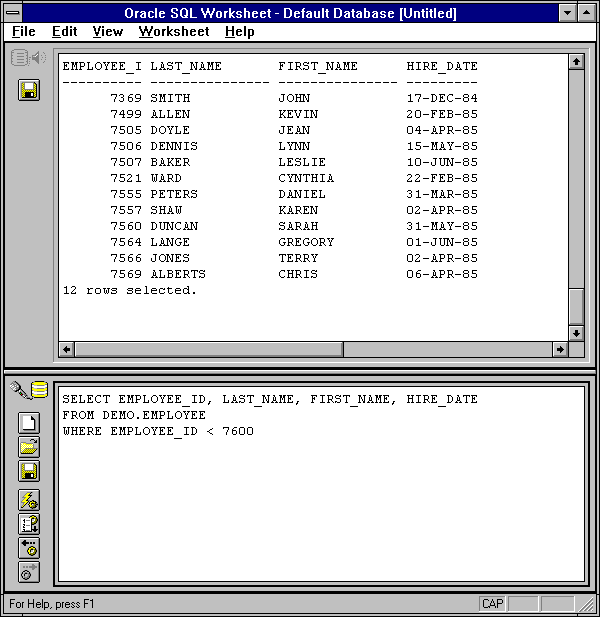Open the Edit menu
The image size is (600, 617).
(x=64, y=31)
